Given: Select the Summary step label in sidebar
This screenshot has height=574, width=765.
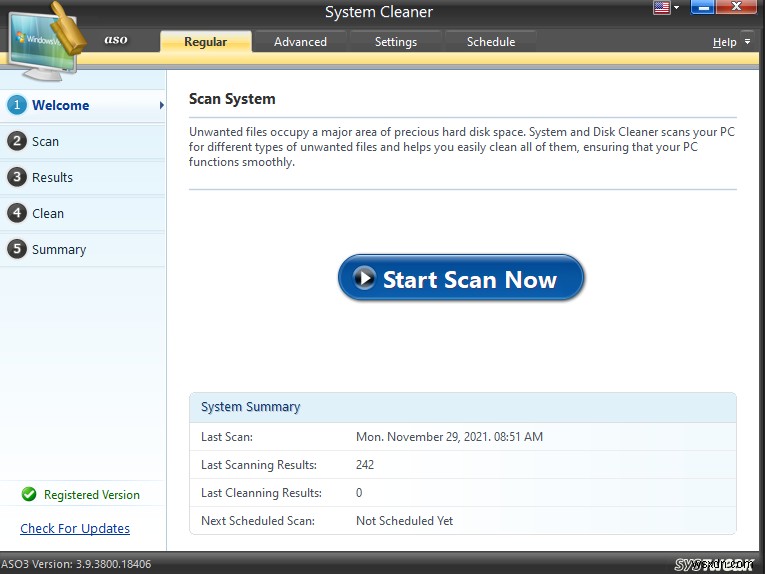Looking at the screenshot, I should [x=59, y=249].
